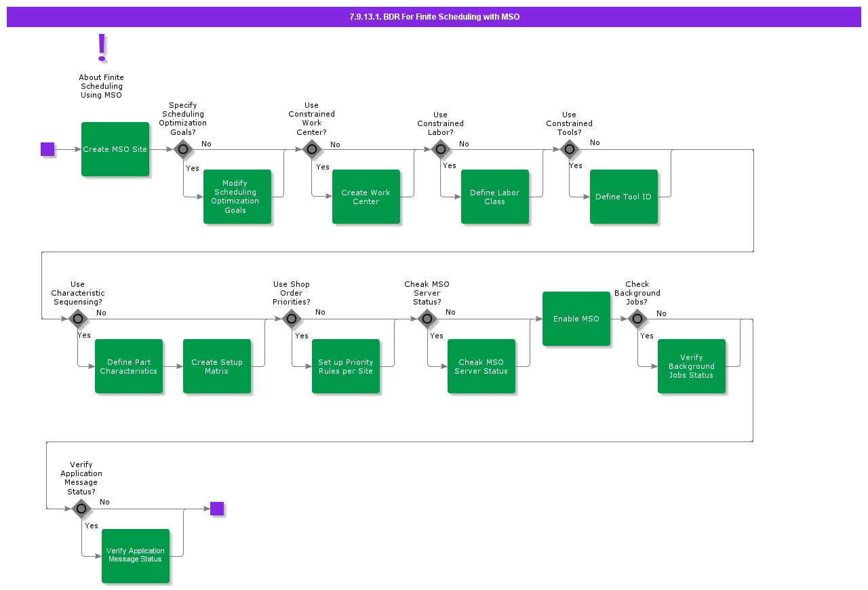Open the Create MSO Site activity

(x=115, y=149)
